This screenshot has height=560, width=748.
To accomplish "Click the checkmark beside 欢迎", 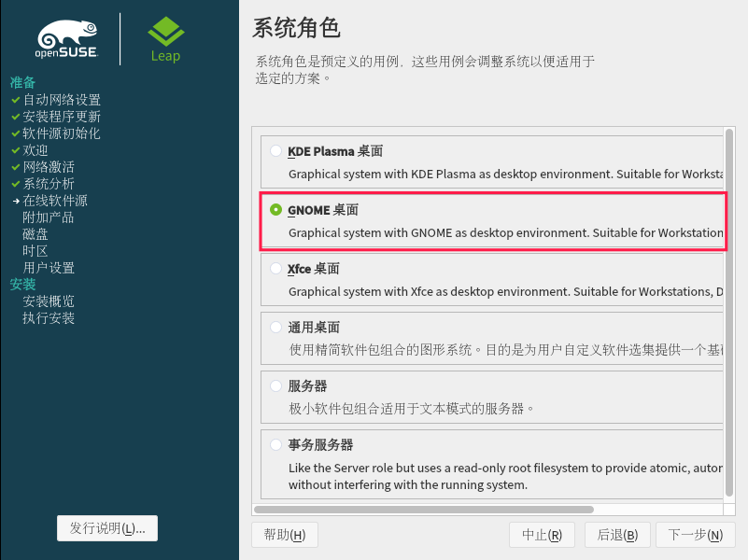I will [x=16, y=150].
